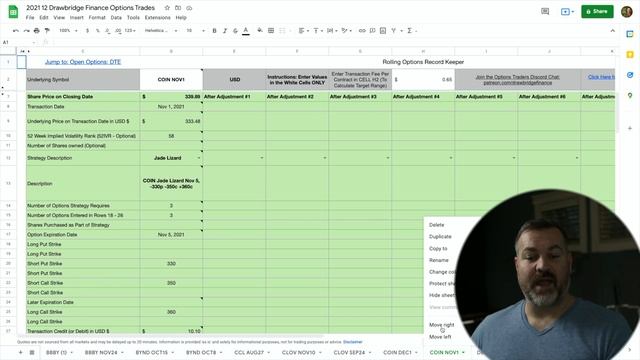Open the cell borders tool
The image size is (640, 360).
(x=271, y=31)
